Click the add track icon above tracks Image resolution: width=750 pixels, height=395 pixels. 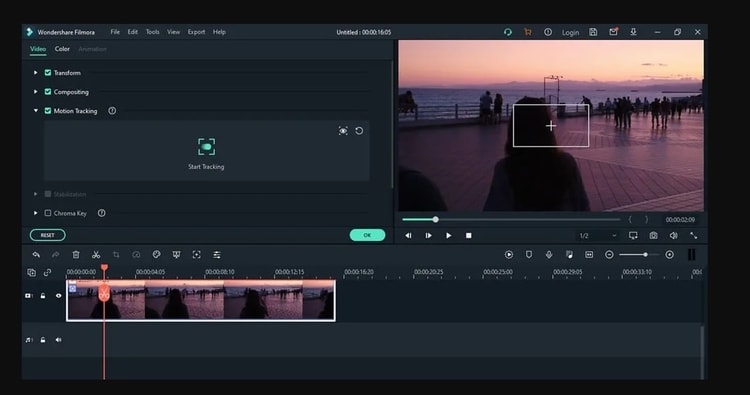32,273
